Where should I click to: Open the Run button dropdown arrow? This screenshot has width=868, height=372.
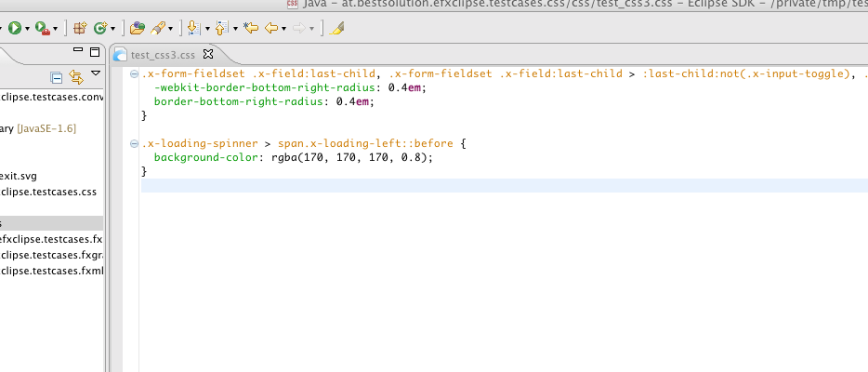27,29
